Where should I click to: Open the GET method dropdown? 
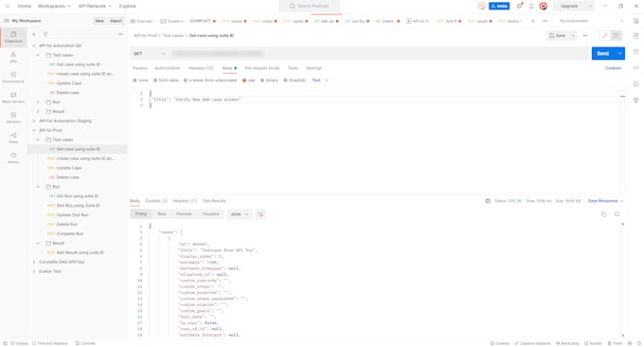click(149, 53)
